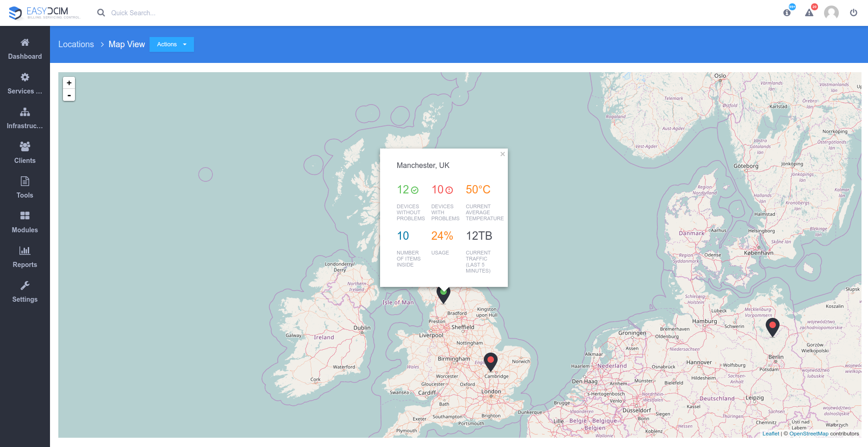This screenshot has width=868, height=447.
Task: Close the Manchester, UK popup
Action: point(503,154)
